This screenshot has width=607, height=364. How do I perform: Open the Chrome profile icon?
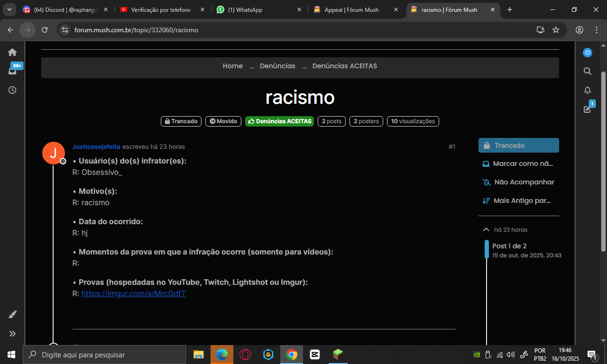click(x=579, y=30)
